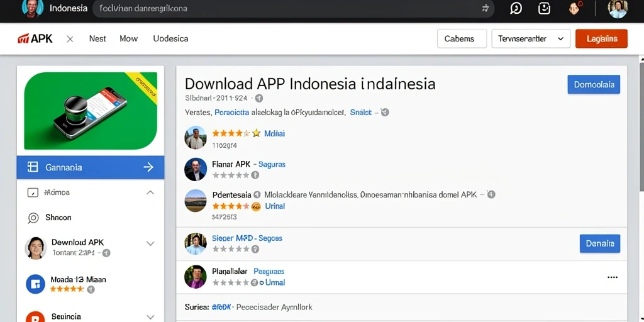Click the red icon beside Sepincia
This screenshot has width=644, height=322.
coord(35,317)
